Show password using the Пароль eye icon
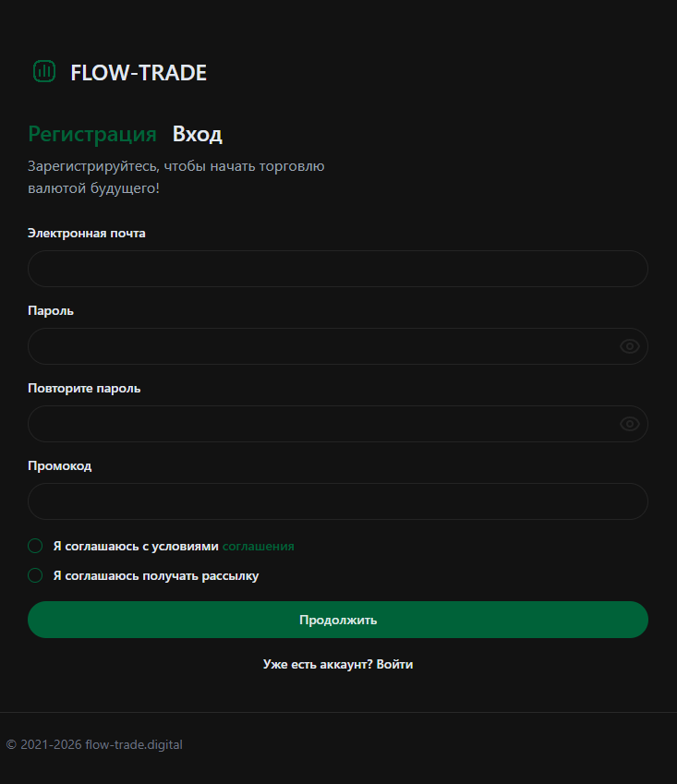The width and height of the screenshot is (677, 784). [x=630, y=346]
